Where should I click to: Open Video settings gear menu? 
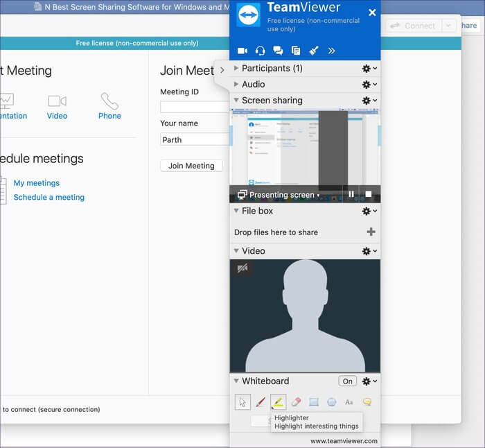tap(369, 251)
